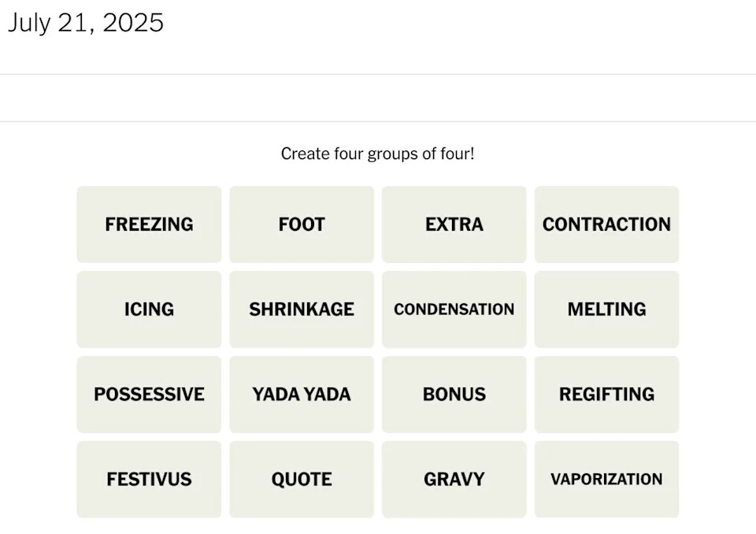Click the July 21, 2025 date text

(x=86, y=23)
